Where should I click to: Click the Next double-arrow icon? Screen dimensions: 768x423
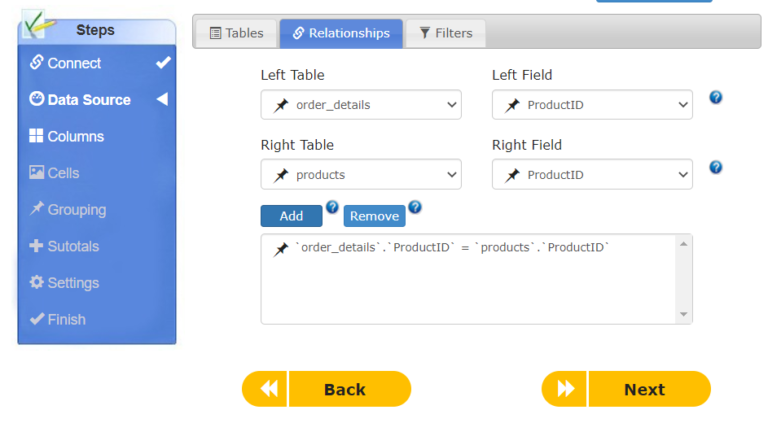565,389
